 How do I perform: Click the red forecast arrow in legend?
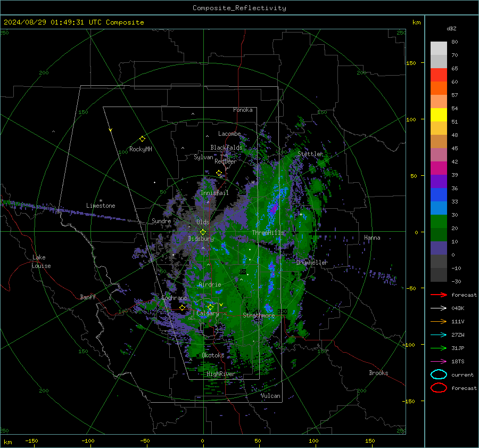pos(439,295)
